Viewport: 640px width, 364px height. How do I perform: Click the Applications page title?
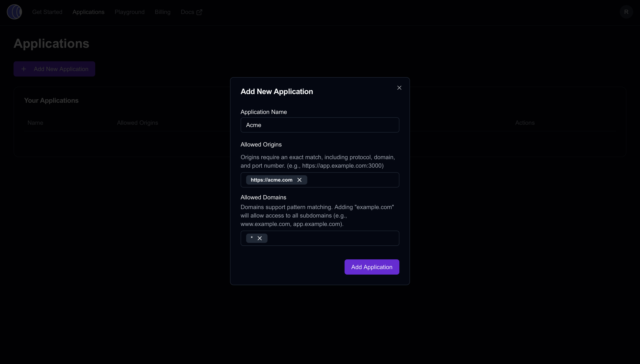pos(51,44)
